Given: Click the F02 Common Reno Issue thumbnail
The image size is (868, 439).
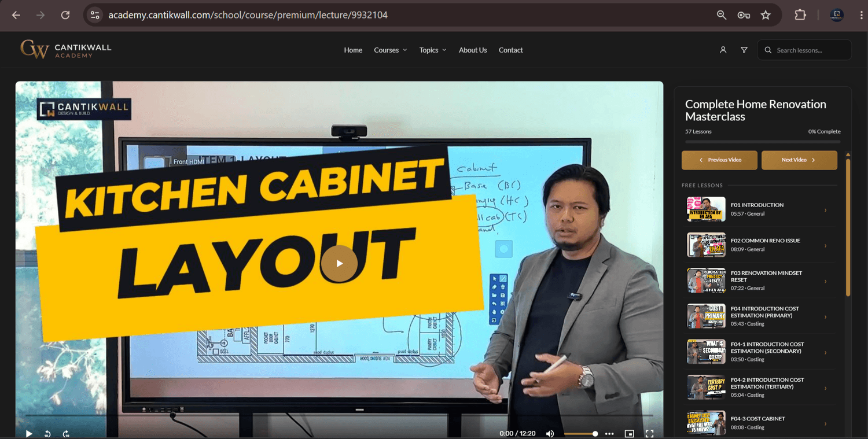Looking at the screenshot, I should [x=706, y=245].
